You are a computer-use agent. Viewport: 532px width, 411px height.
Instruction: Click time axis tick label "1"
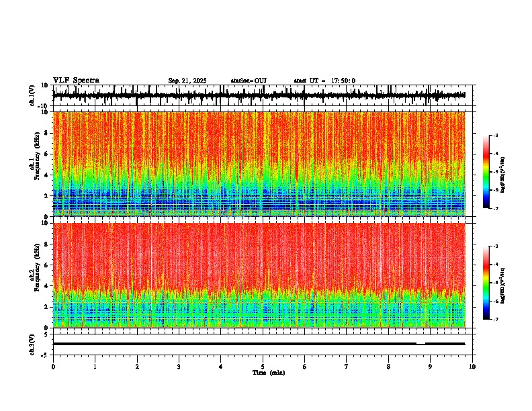(x=95, y=367)
